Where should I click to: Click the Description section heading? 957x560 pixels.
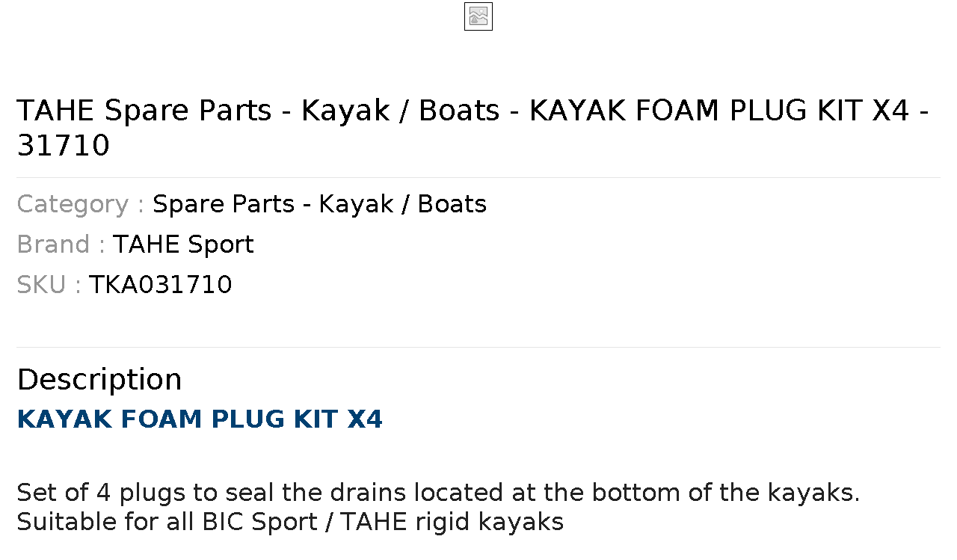pyautogui.click(x=99, y=380)
